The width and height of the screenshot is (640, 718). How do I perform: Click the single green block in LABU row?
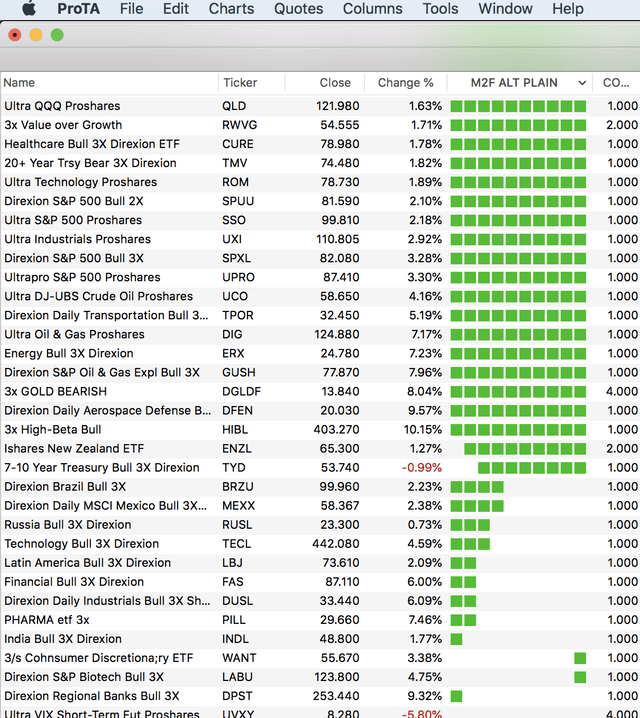(580, 677)
